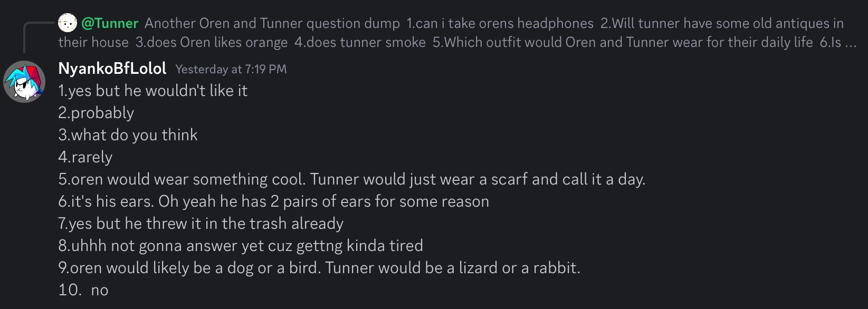The width and height of the screenshot is (868, 309).
Task: Click the final "10. no" line
Action: [83, 290]
